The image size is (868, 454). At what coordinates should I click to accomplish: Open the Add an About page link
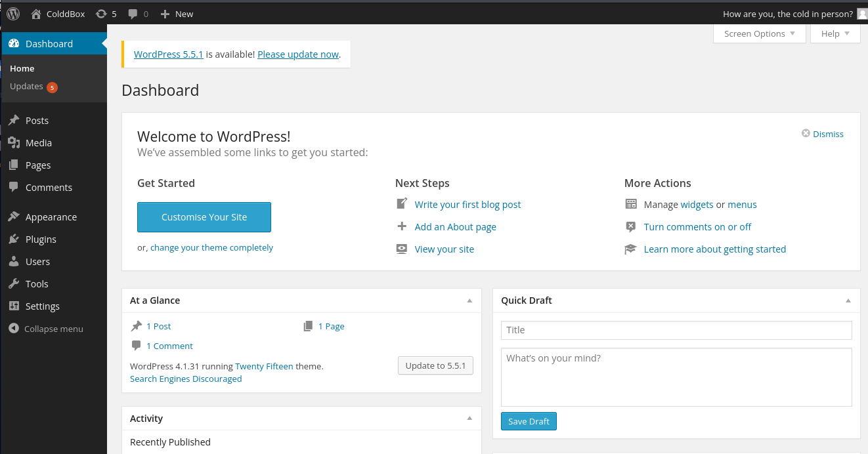[x=456, y=227]
